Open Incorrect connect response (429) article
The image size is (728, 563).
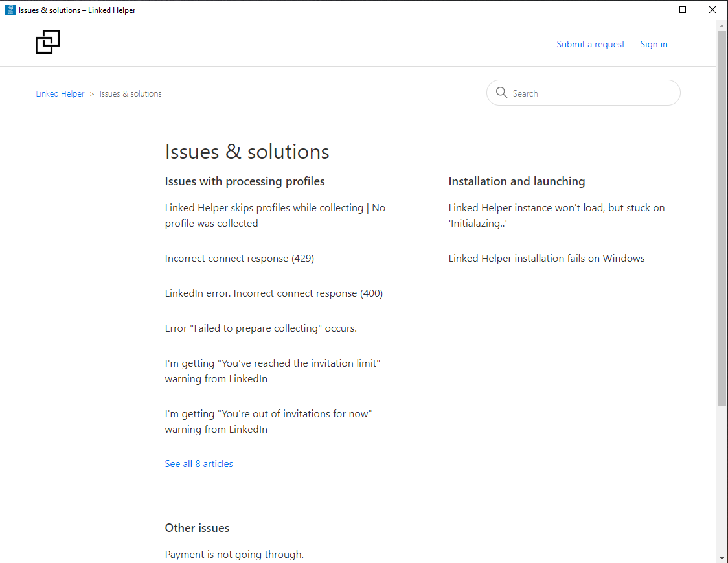(240, 259)
